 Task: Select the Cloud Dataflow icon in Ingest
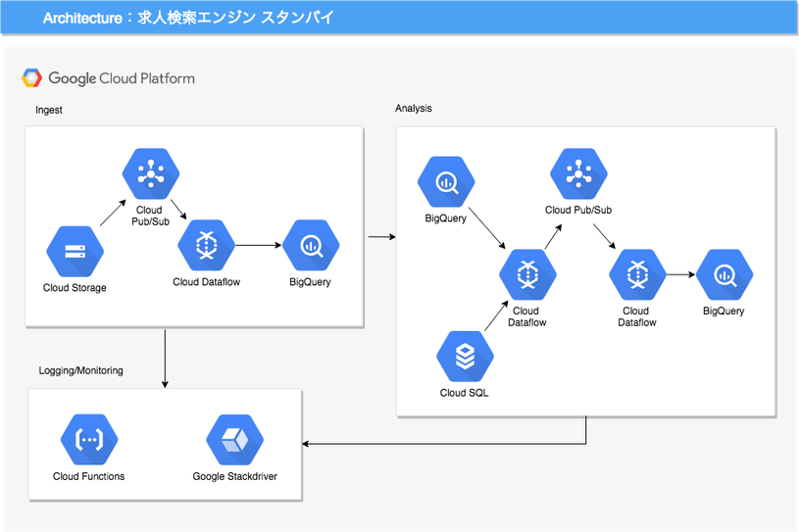pos(207,245)
